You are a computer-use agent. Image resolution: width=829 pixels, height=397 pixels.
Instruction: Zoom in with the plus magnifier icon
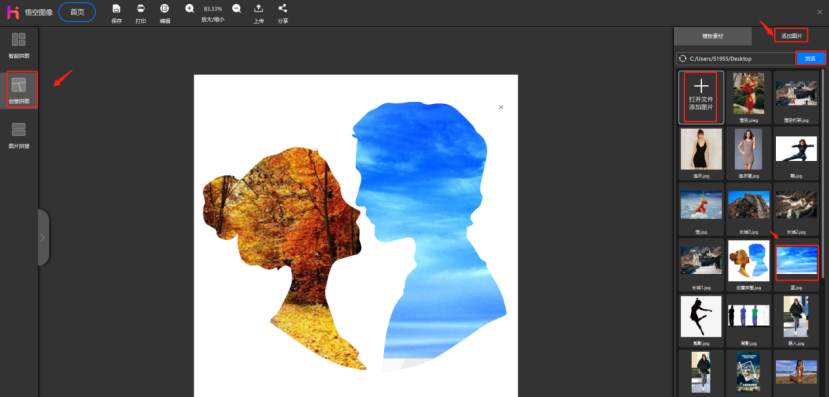[190, 8]
